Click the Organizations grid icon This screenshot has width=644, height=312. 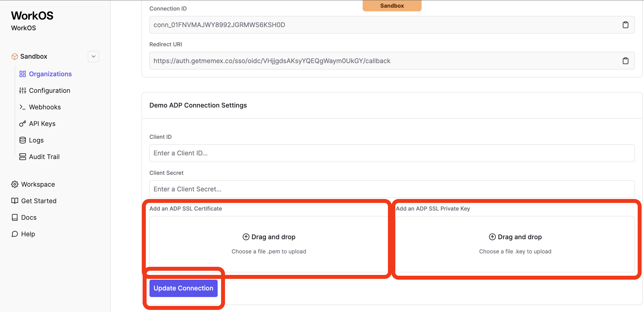(22, 74)
